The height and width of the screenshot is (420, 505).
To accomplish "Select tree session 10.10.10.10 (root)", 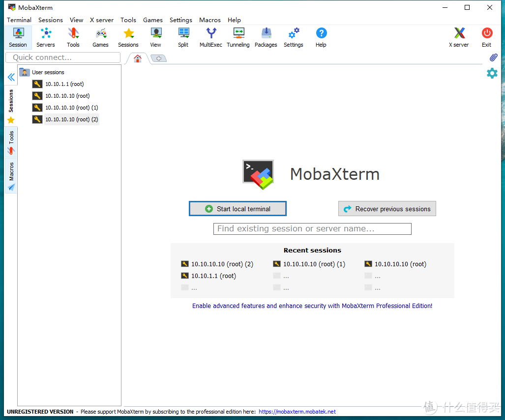I will click(x=61, y=96).
